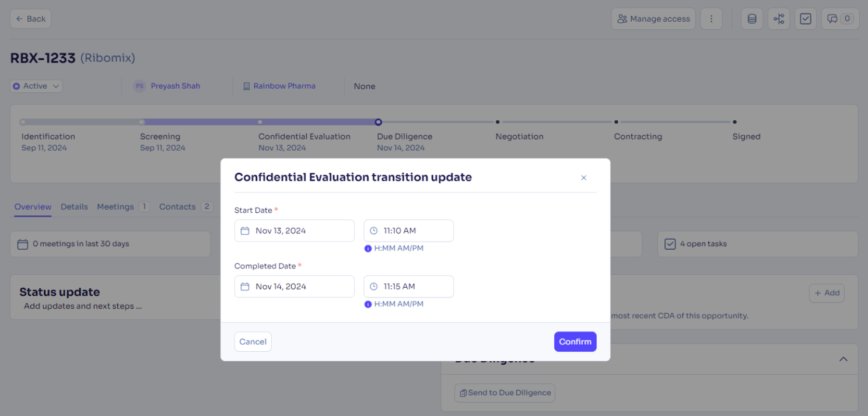Switch to the Meetings tab

(123, 207)
